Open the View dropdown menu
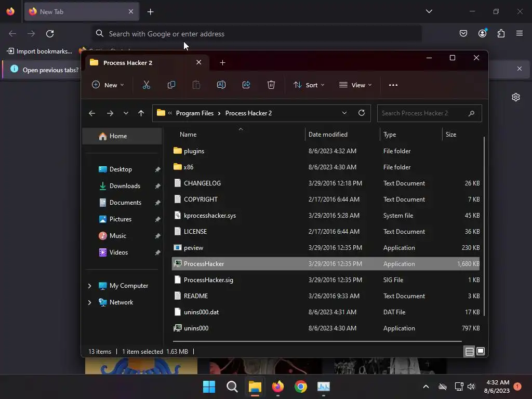 (355, 85)
